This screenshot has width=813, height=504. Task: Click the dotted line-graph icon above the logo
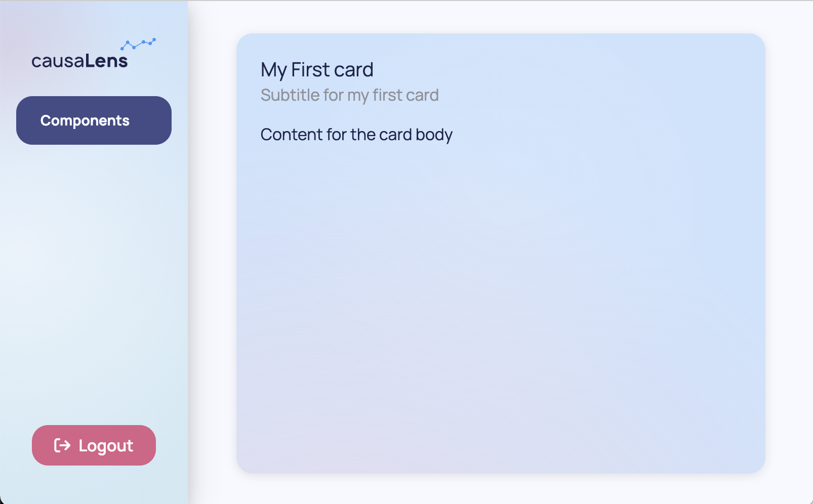click(x=138, y=44)
